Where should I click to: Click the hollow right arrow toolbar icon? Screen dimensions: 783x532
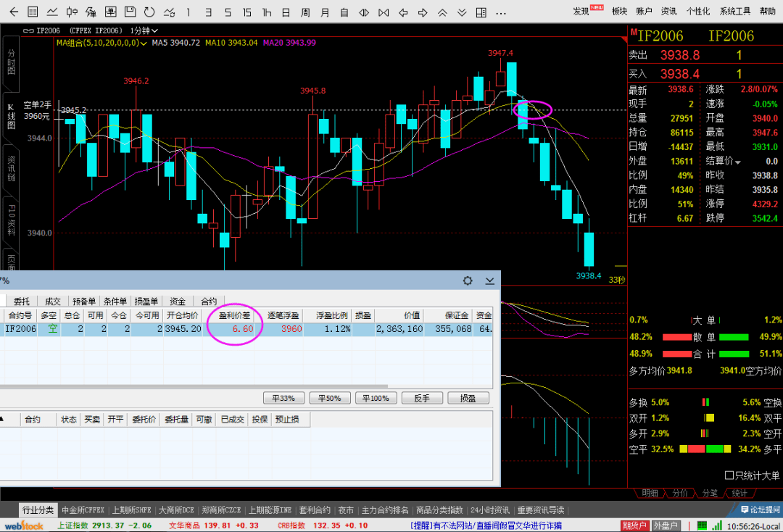click(423, 12)
